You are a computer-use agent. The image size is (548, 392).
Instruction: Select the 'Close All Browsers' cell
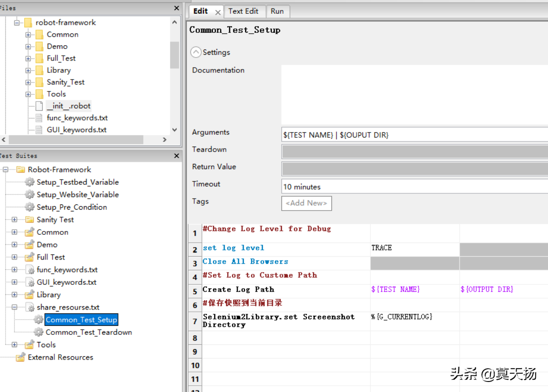[x=286, y=263]
